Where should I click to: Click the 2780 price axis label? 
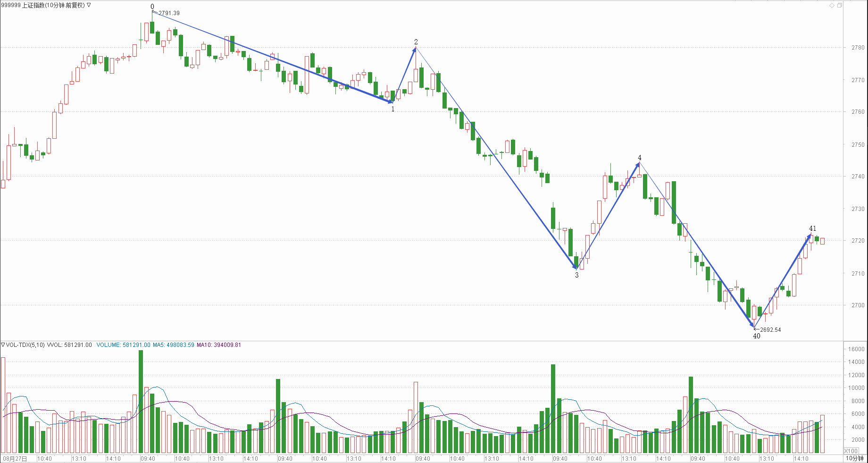pyautogui.click(x=858, y=48)
